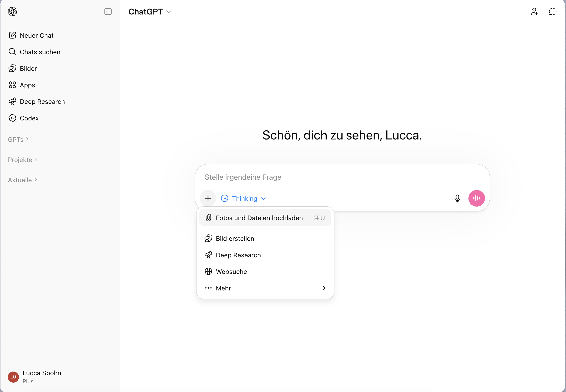
Task: Click the add people icon at top right
Action: 534,11
